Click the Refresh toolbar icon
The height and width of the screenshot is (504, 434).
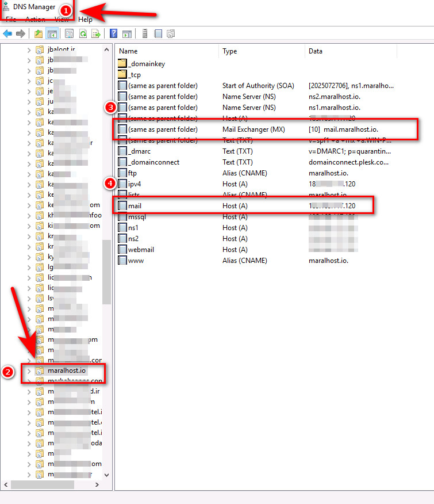pos(83,34)
